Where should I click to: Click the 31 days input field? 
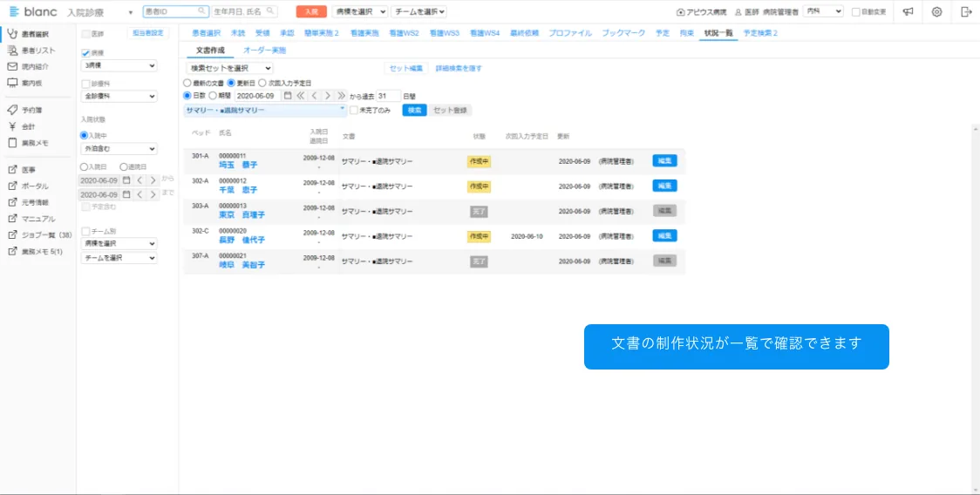click(390, 96)
